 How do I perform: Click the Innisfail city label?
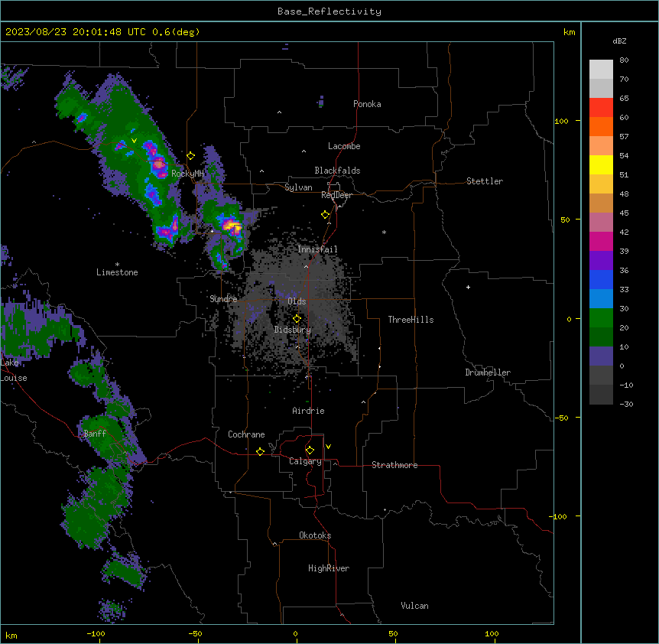pos(317,249)
